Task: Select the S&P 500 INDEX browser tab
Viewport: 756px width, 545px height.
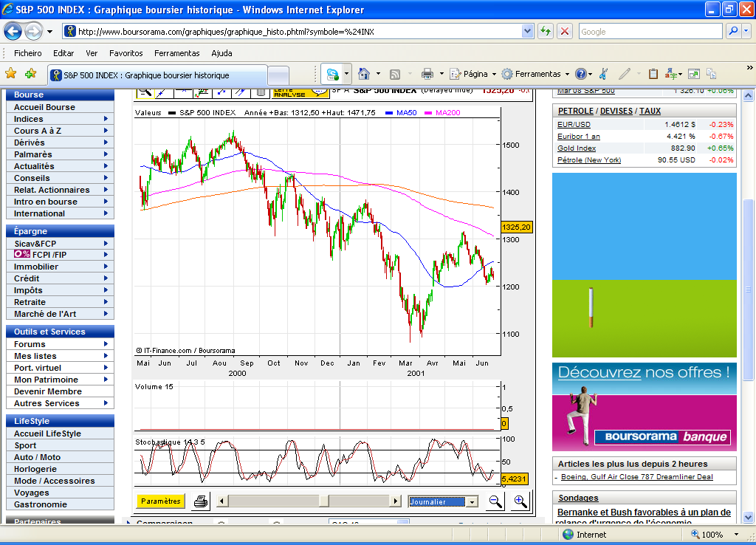Action: coord(157,75)
